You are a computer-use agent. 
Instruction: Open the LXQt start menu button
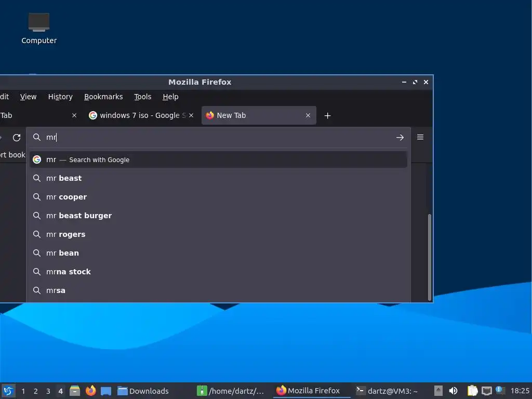[x=8, y=391]
